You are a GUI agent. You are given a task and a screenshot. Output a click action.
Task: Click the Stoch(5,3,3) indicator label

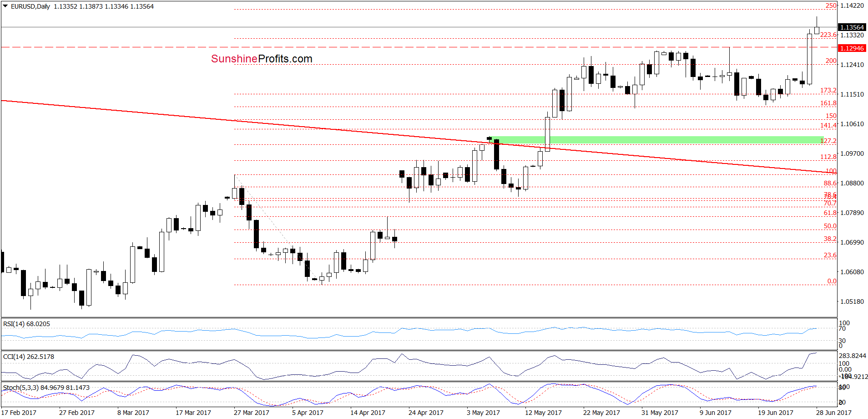(x=46, y=388)
